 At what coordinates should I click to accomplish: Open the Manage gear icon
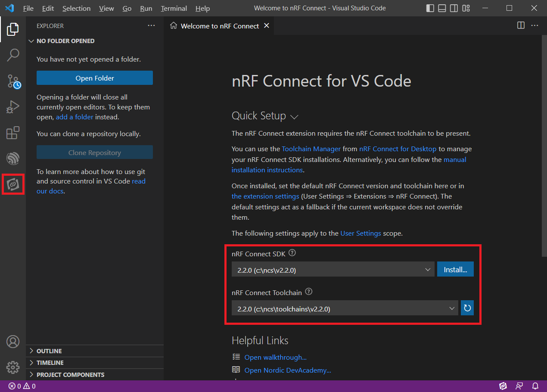[x=13, y=367]
